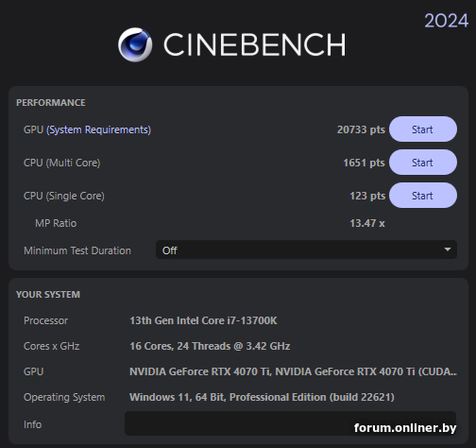
Task: Start the CPU Single Core test
Action: click(x=423, y=196)
